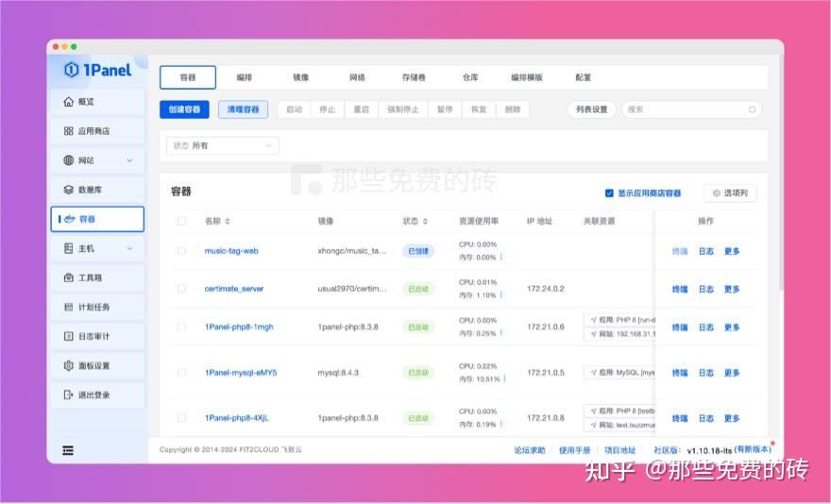This screenshot has height=504, width=831.
Task: Open 终端 for certimate_server
Action: [680, 290]
